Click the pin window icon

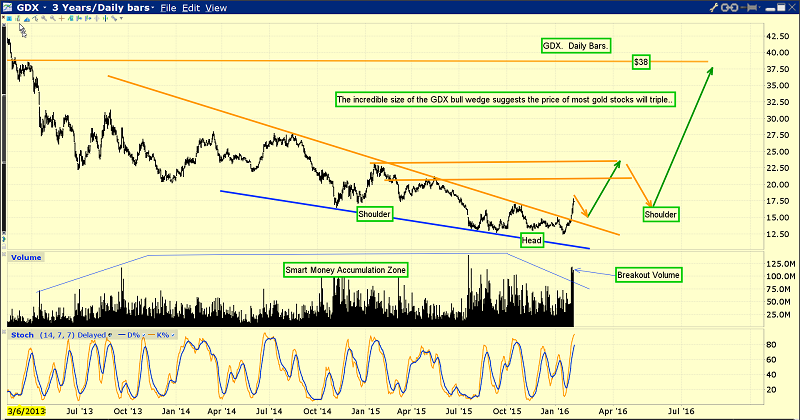748,8
